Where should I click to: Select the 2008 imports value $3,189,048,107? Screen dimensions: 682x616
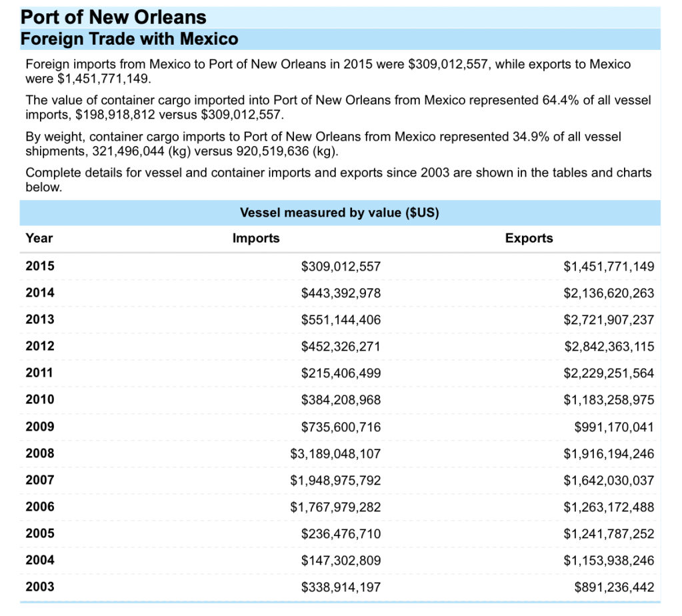335,453
